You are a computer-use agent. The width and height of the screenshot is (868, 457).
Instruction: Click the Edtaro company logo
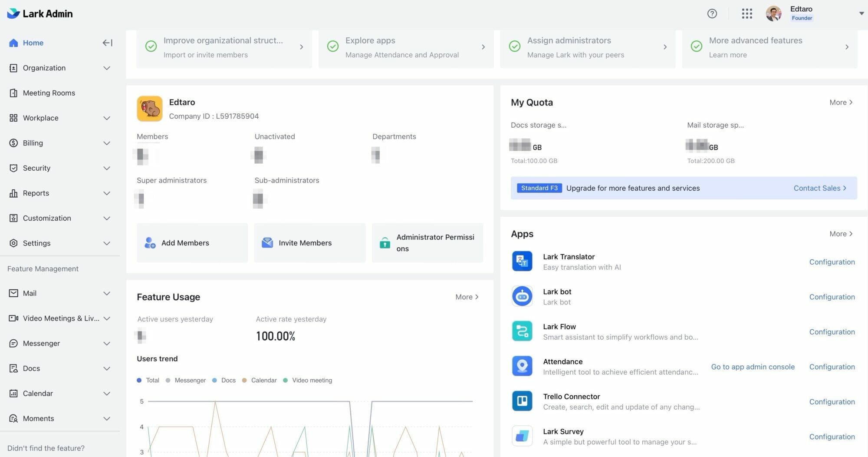point(150,109)
